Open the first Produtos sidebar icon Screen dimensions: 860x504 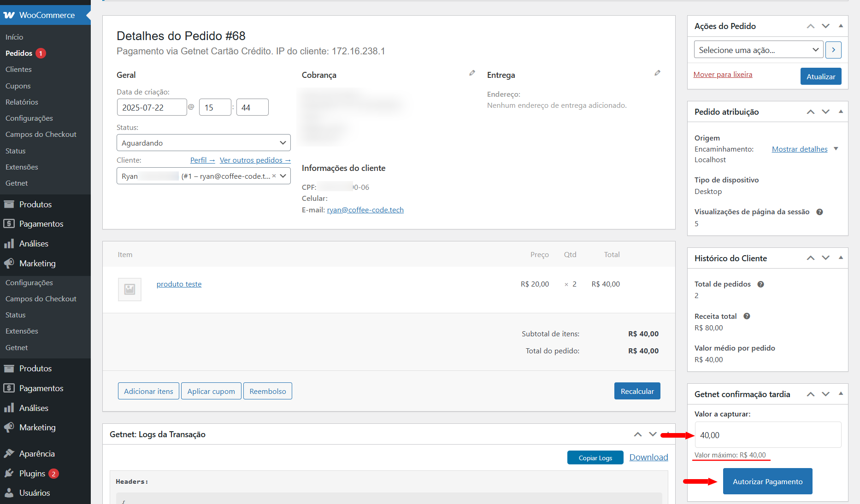9,204
